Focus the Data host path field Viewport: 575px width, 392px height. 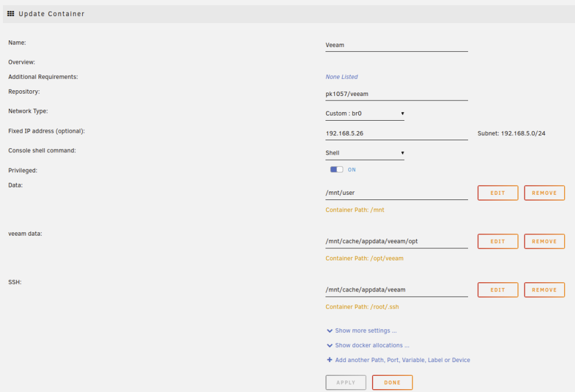tap(396, 193)
